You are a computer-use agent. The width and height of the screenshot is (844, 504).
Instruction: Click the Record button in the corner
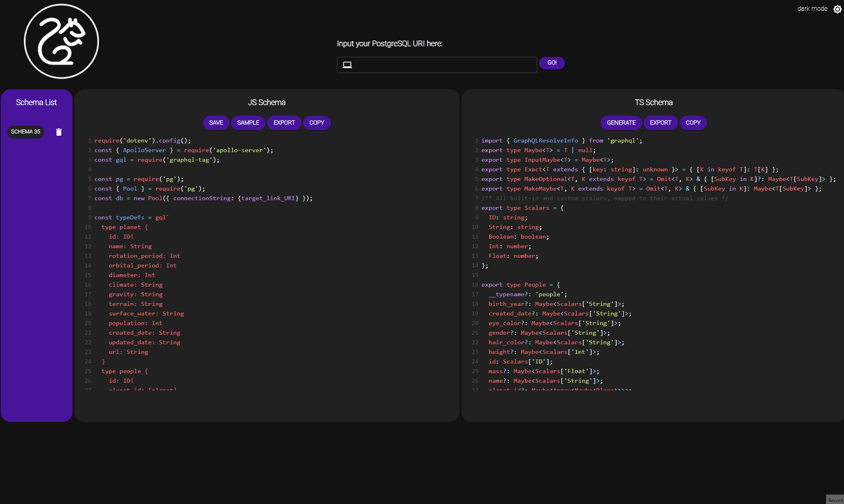[835, 500]
